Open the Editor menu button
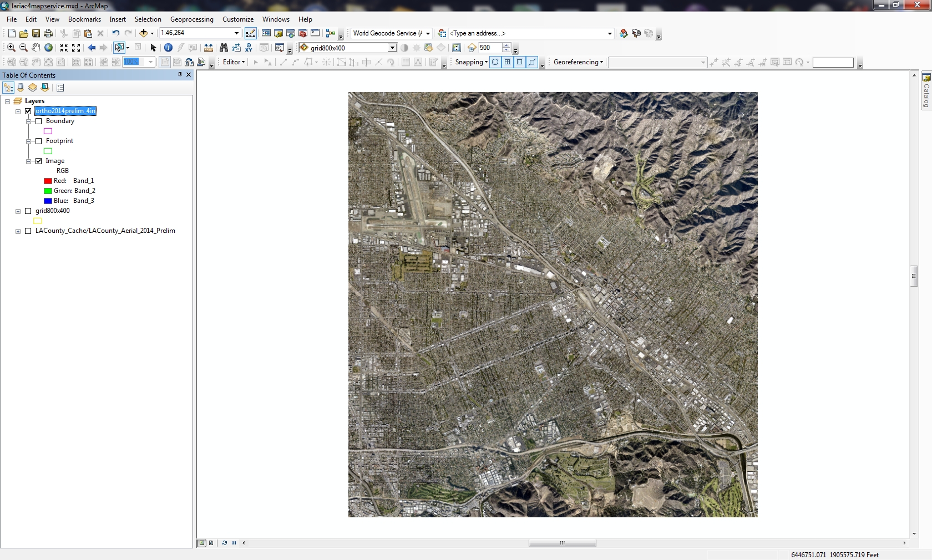 (x=234, y=62)
